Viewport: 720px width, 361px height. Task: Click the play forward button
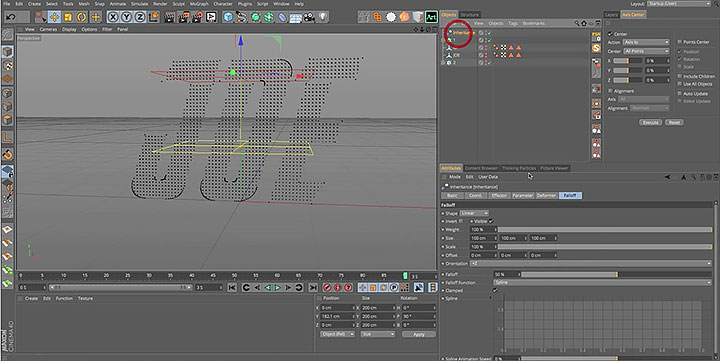(x=278, y=288)
